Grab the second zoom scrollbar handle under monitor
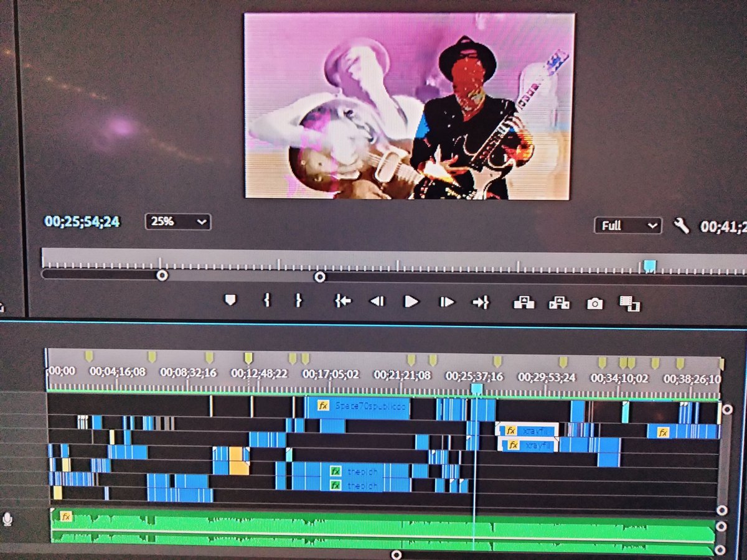 point(320,277)
